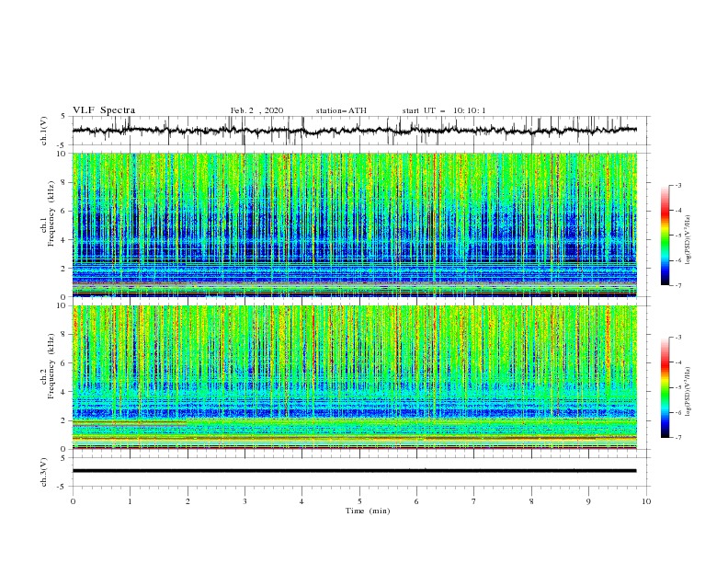Click time axis tick label '5' below the ch.3 plot
This screenshot has height=563, width=728.
[x=359, y=501]
